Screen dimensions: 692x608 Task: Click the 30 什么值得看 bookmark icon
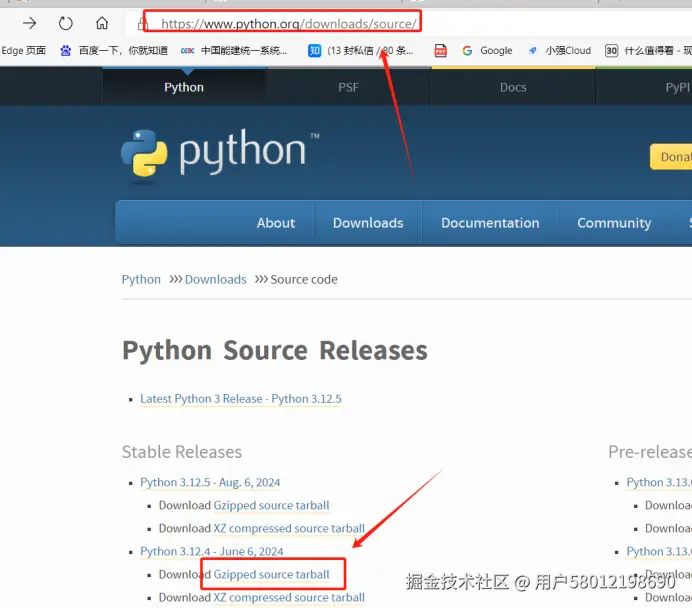pyautogui.click(x=611, y=51)
